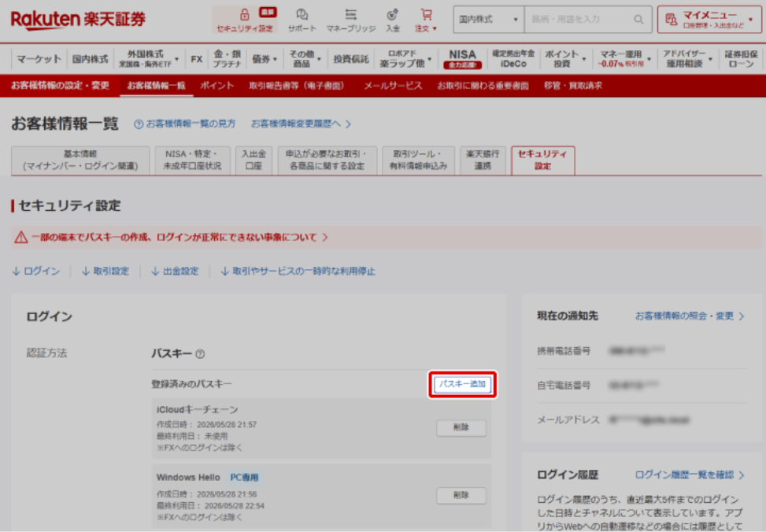
Task: Open the NISA menu item
Action: point(462,59)
